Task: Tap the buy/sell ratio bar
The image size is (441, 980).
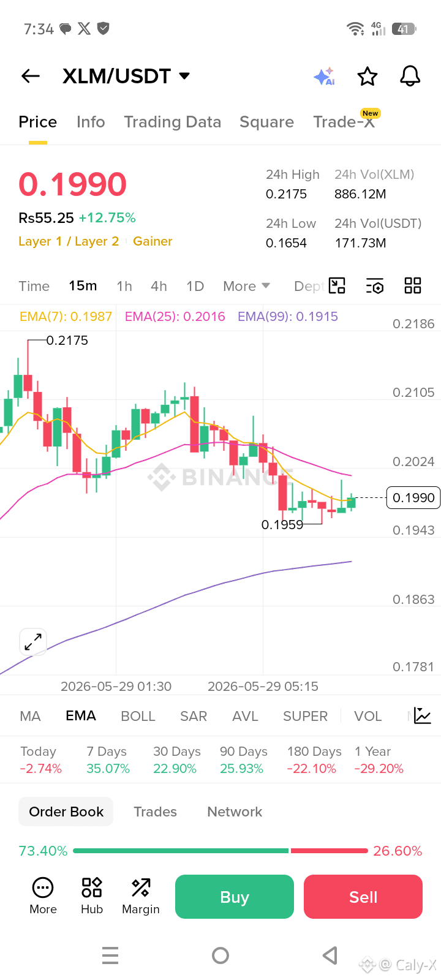Action: (x=221, y=851)
